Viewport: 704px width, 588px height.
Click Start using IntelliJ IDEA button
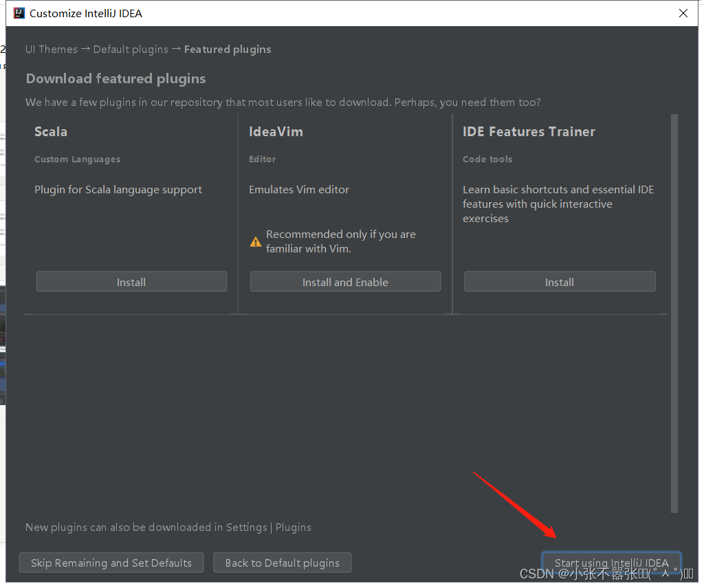click(611, 563)
